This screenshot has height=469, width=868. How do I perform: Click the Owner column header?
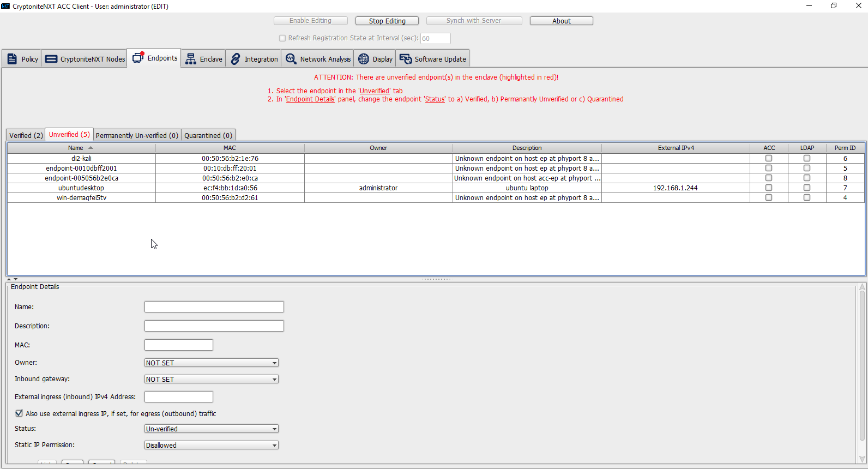[378, 148]
